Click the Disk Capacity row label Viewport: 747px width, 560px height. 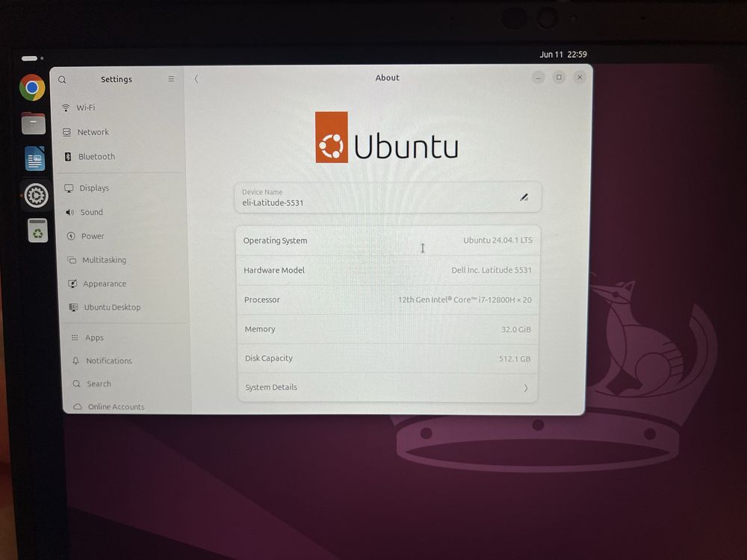coord(269,358)
